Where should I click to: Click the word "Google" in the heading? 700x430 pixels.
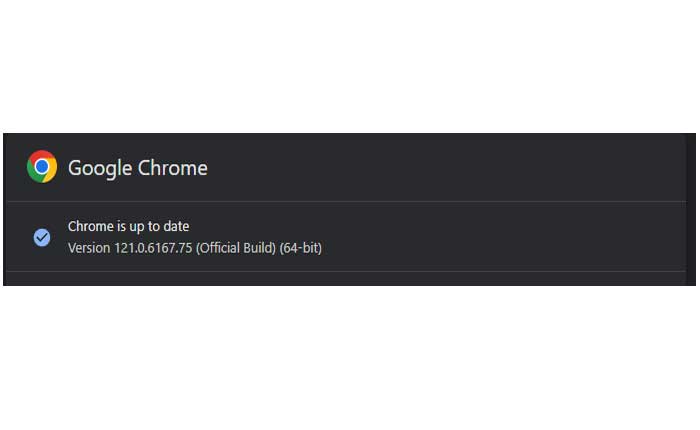point(99,168)
